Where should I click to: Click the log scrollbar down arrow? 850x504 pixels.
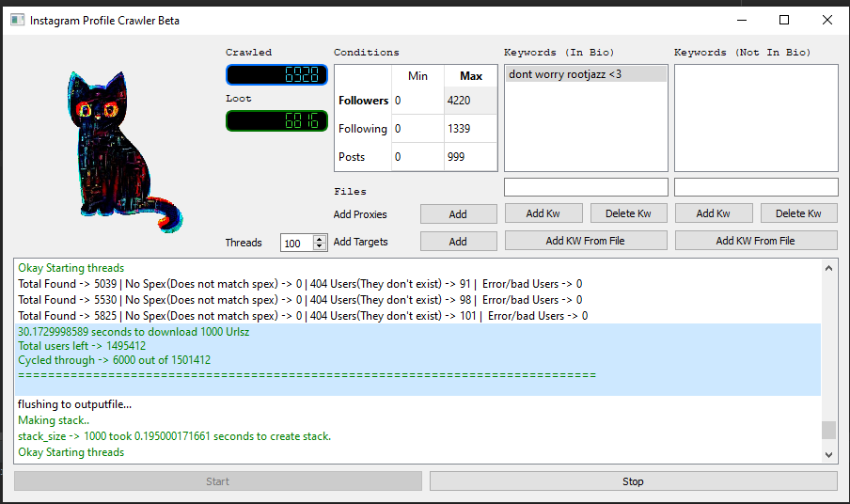click(x=828, y=455)
